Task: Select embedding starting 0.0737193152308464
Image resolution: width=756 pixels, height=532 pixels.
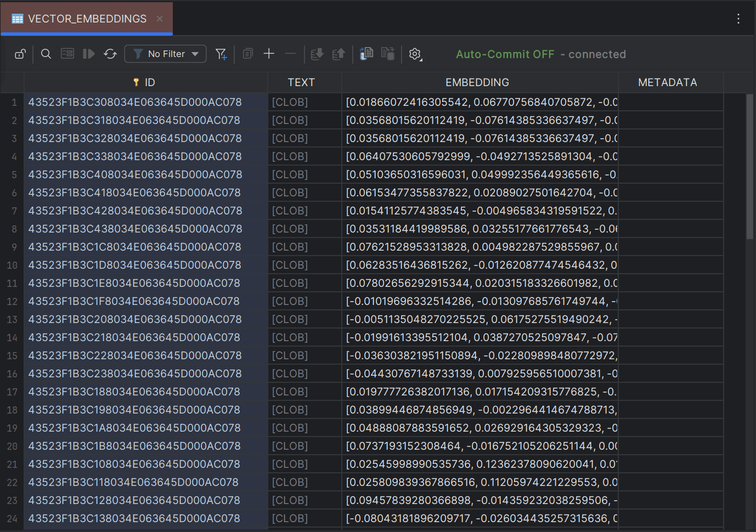Action: point(480,446)
